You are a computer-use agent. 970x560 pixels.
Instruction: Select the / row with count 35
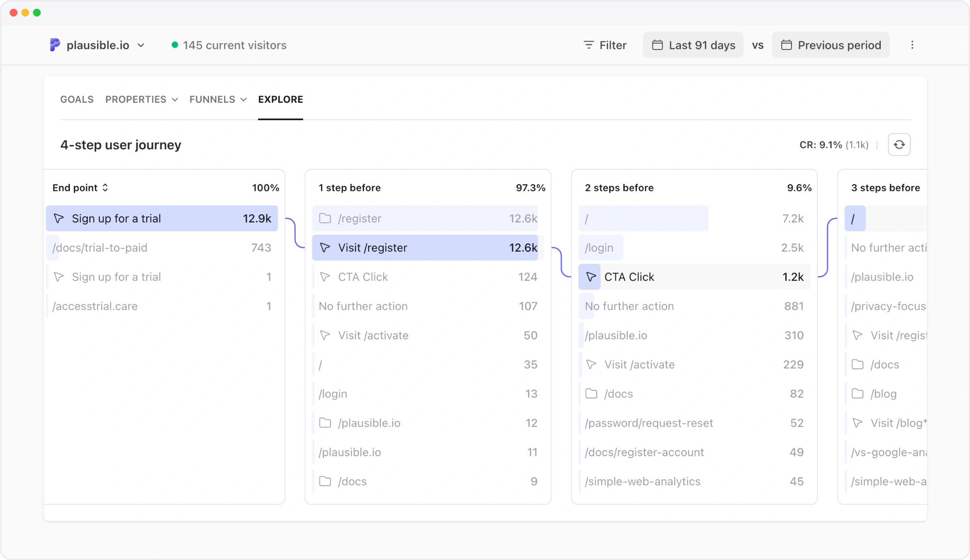[428, 365]
